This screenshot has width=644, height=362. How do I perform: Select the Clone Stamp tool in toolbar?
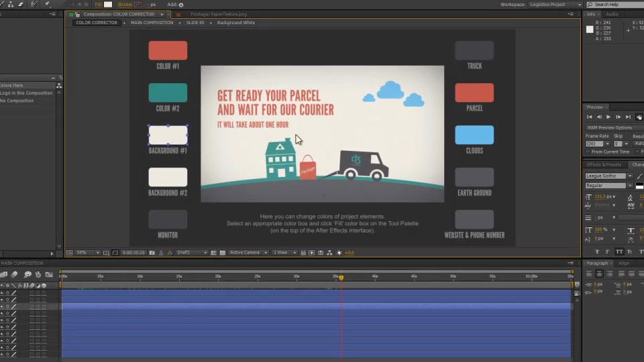pyautogui.click(x=10, y=4)
